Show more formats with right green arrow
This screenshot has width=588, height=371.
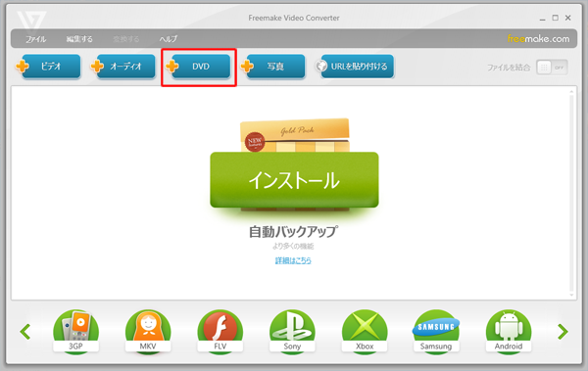(563, 332)
